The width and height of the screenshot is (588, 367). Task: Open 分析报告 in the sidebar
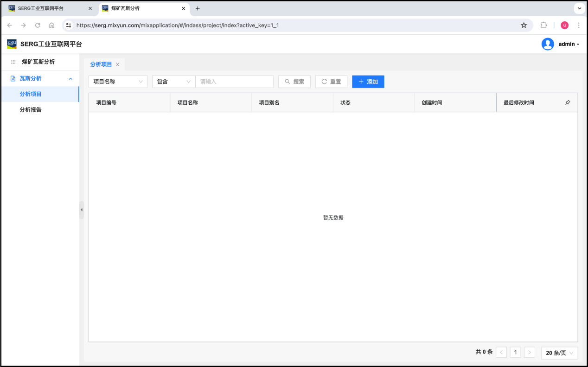click(31, 110)
